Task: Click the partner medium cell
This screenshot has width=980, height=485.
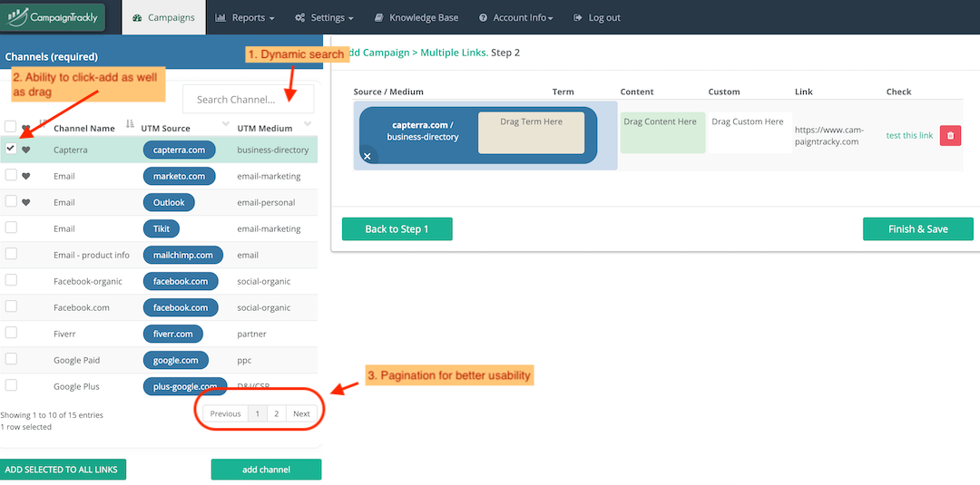Action: click(x=252, y=334)
